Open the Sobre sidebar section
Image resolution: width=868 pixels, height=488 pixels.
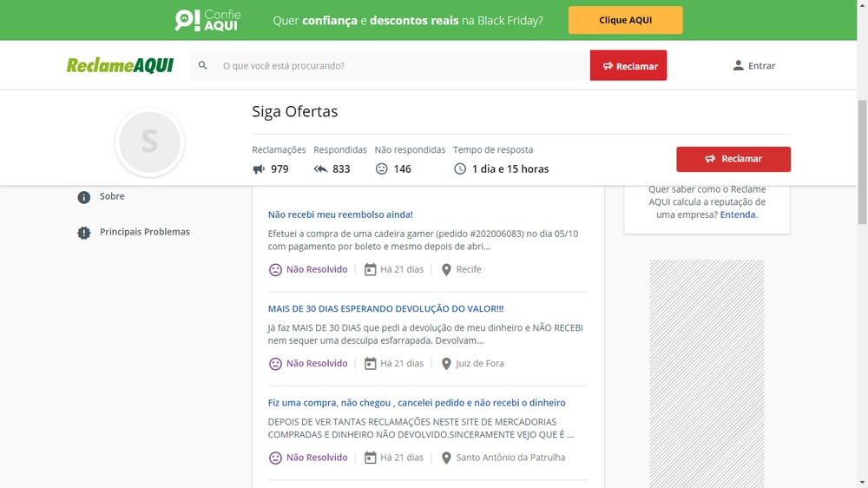click(x=112, y=196)
